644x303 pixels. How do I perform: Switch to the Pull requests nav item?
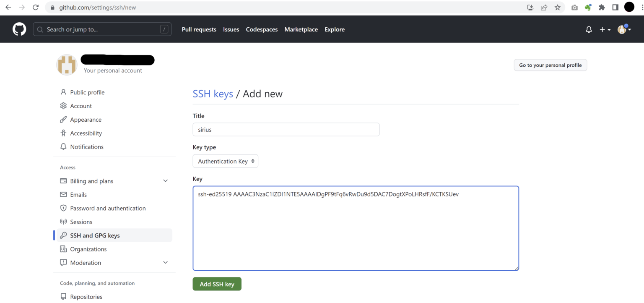click(199, 29)
